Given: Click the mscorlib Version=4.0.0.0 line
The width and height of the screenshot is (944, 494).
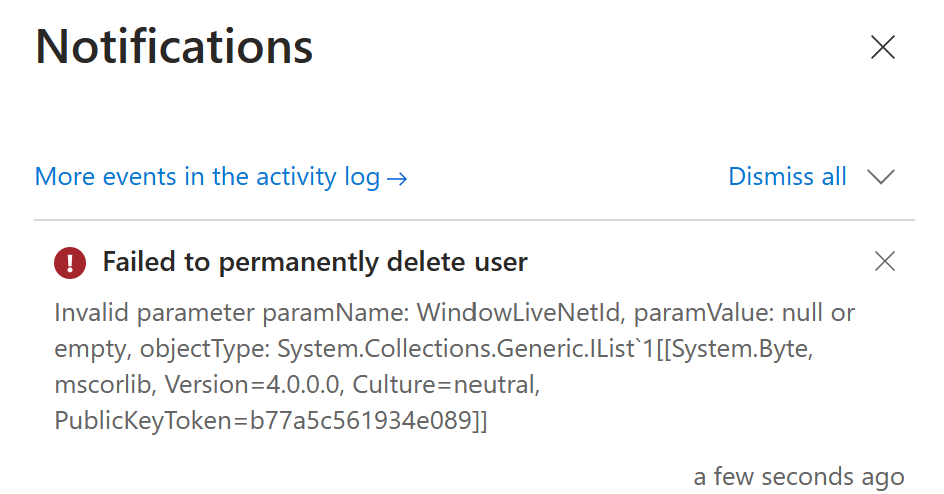Looking at the screenshot, I should coord(197,384).
